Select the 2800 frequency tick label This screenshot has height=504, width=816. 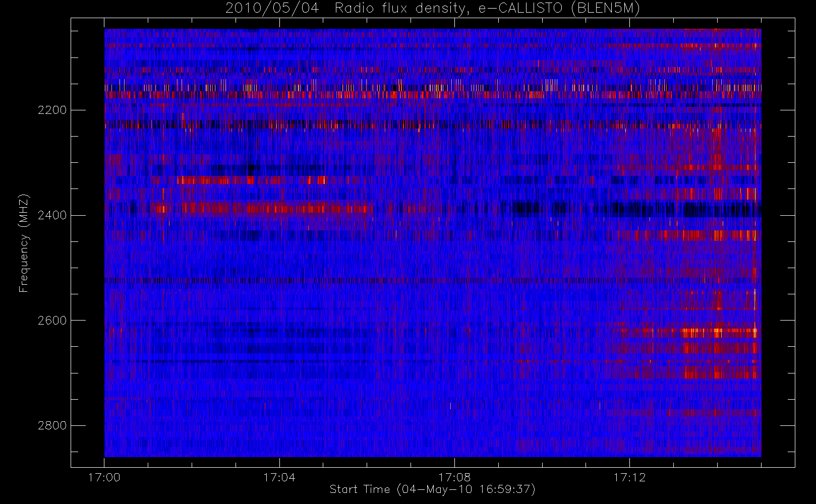(52, 425)
